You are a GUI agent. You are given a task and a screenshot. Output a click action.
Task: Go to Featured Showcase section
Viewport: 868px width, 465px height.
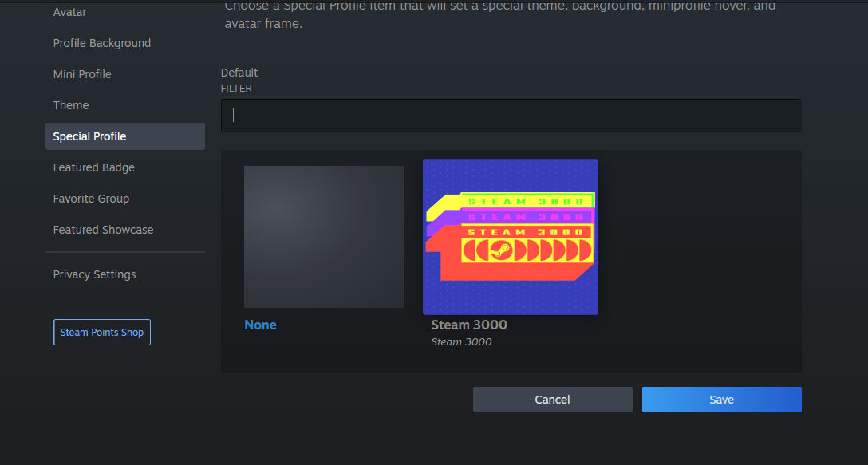(103, 229)
